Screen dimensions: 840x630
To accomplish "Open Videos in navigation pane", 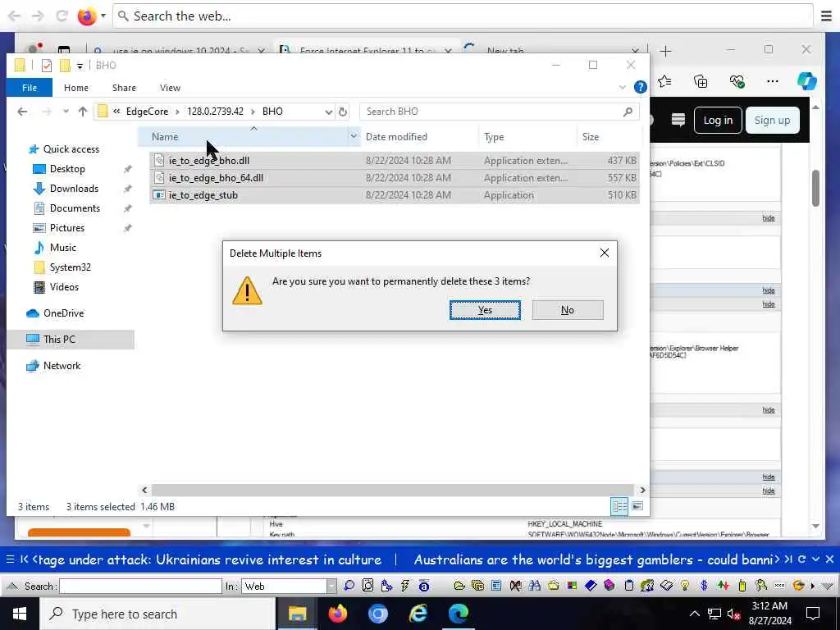I will pyautogui.click(x=64, y=287).
